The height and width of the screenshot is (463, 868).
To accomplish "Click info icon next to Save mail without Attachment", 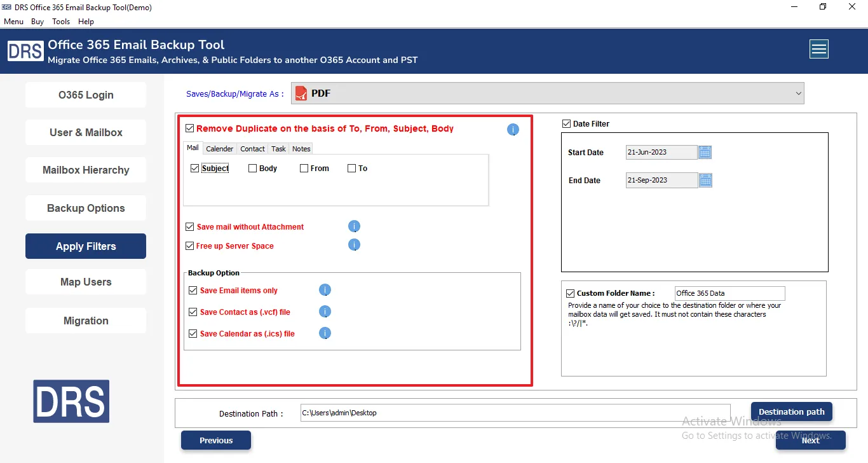I will tap(355, 226).
